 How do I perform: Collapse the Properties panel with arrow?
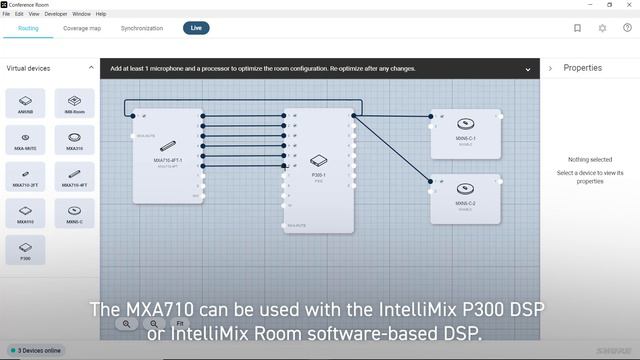coord(550,68)
